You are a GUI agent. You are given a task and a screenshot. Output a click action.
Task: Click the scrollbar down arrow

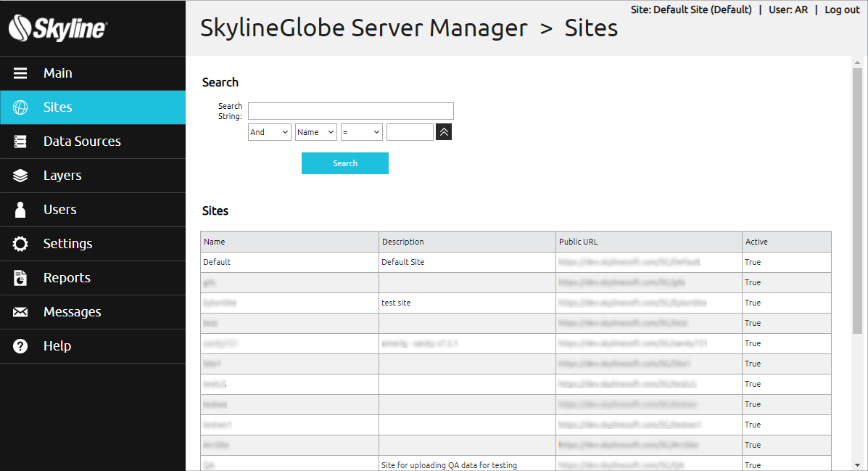pos(857,465)
